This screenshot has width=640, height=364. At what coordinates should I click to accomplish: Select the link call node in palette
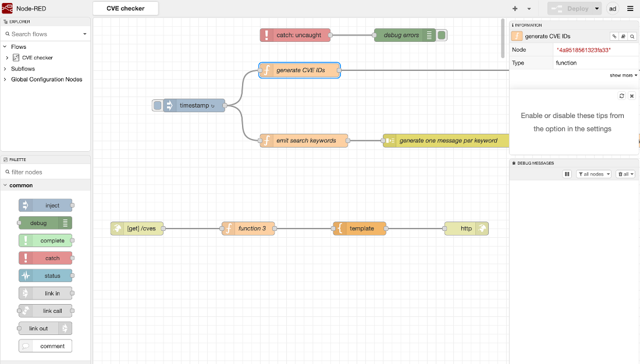pyautogui.click(x=45, y=311)
